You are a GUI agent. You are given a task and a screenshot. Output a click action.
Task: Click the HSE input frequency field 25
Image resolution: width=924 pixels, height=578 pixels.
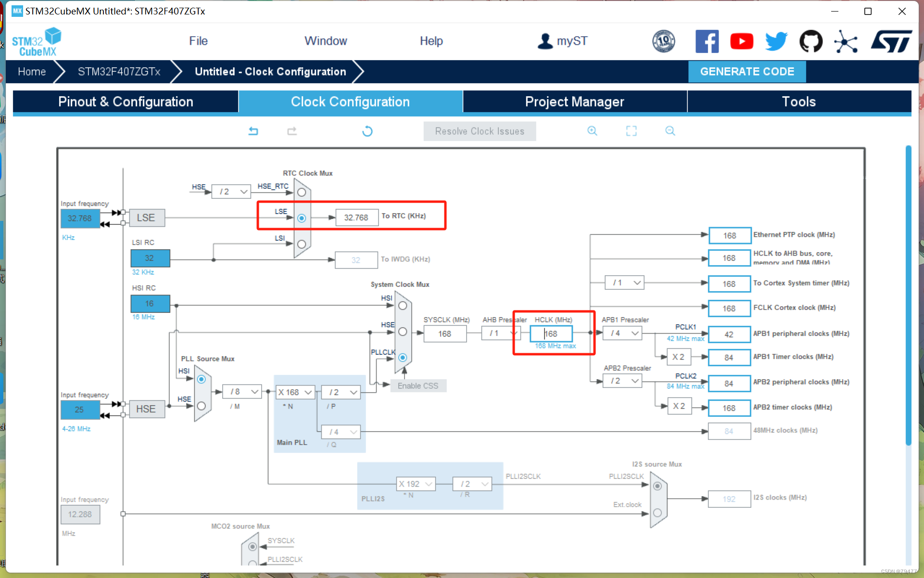click(79, 410)
